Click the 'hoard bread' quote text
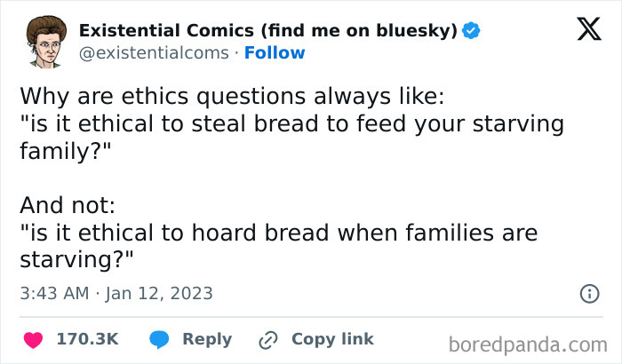The image size is (622, 364). coord(279,246)
